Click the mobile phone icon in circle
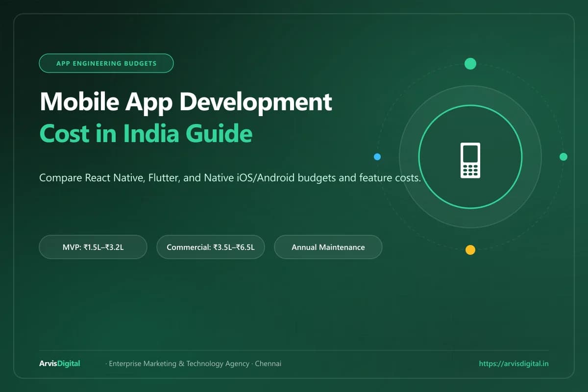The image size is (588, 392). pyautogui.click(x=470, y=160)
